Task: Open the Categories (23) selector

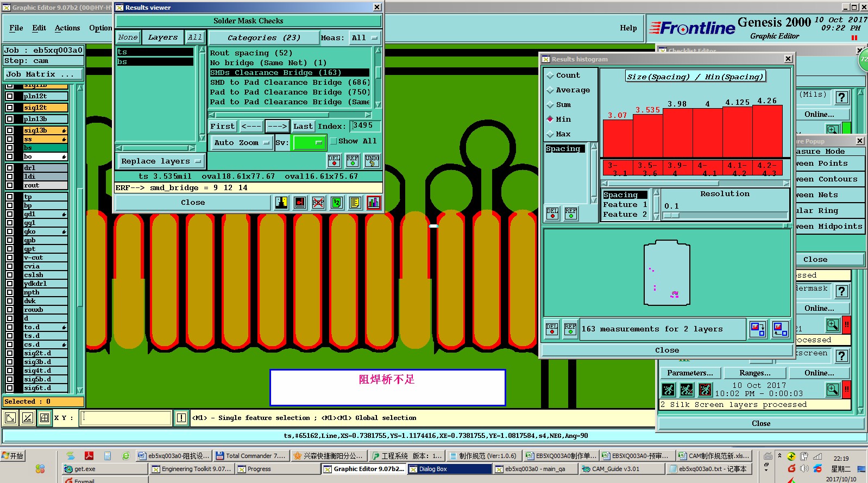Action: coord(264,38)
